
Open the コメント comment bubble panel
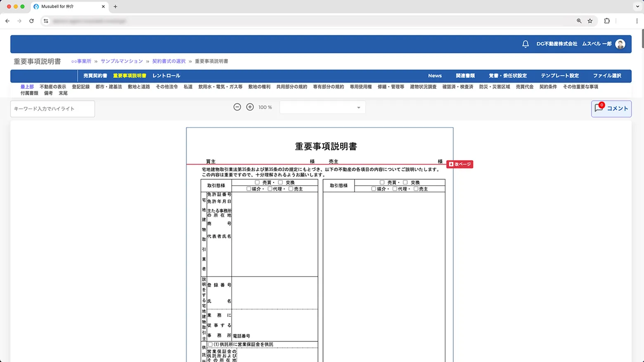611,109
